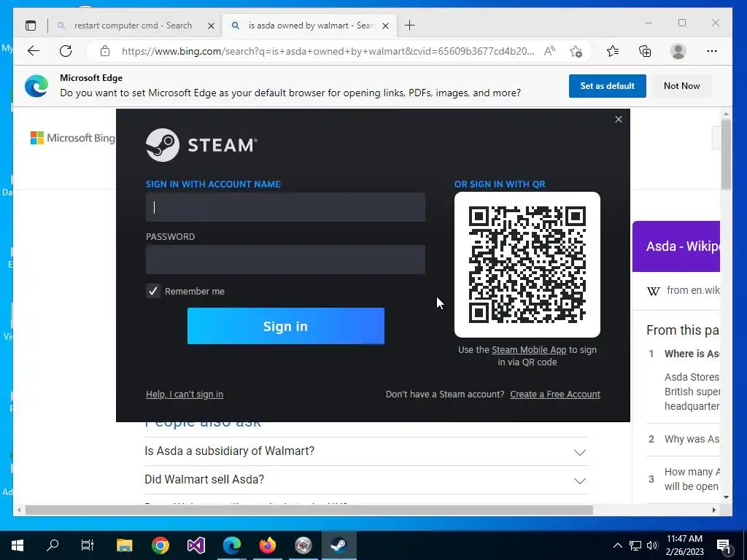Click the address bar URL
The width and height of the screenshot is (747, 560).
[x=328, y=51]
